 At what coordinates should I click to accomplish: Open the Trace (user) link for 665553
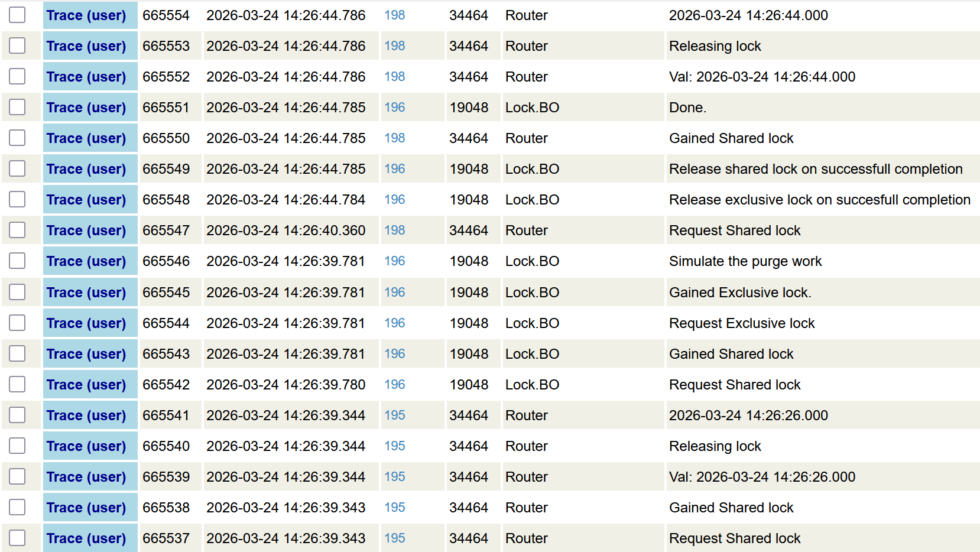coord(86,46)
